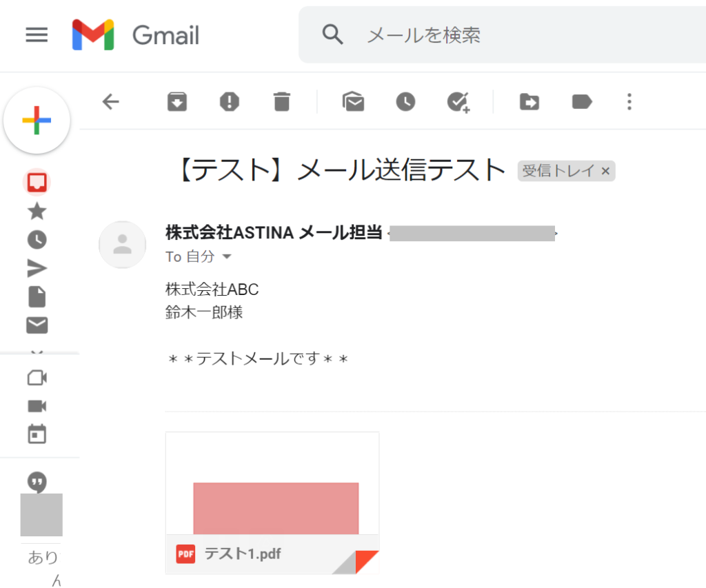The image size is (706, 588).
Task: Delete the email using the trash icon
Action: click(x=282, y=102)
